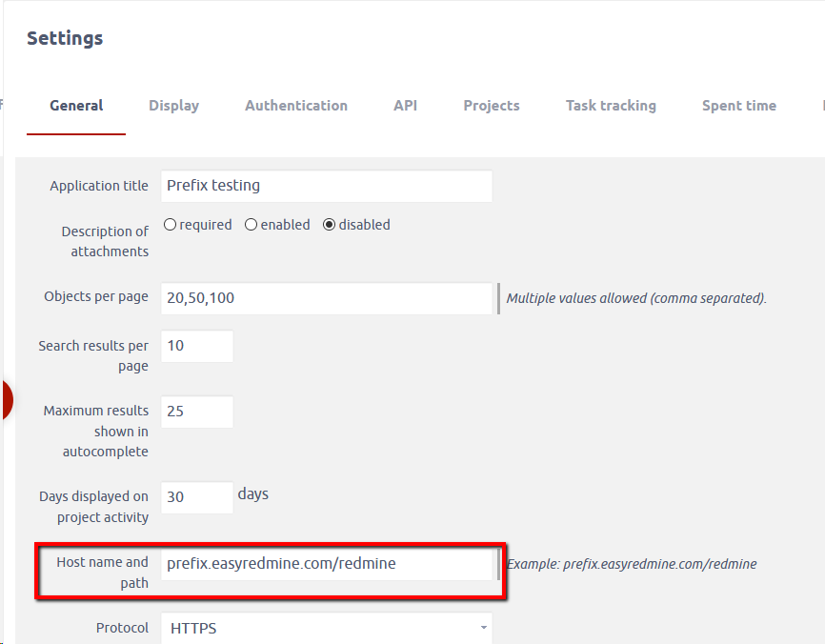Open the Projects settings tab

pos(492,106)
